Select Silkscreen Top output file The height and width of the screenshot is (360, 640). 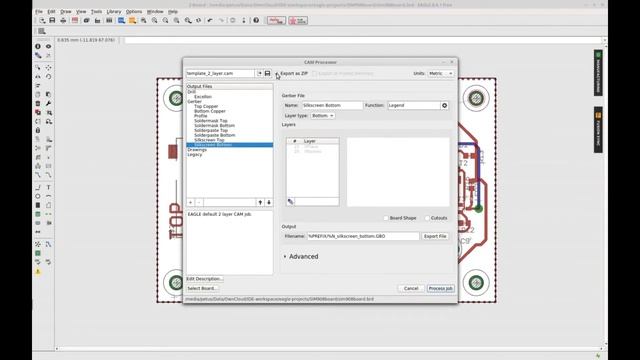coord(209,140)
